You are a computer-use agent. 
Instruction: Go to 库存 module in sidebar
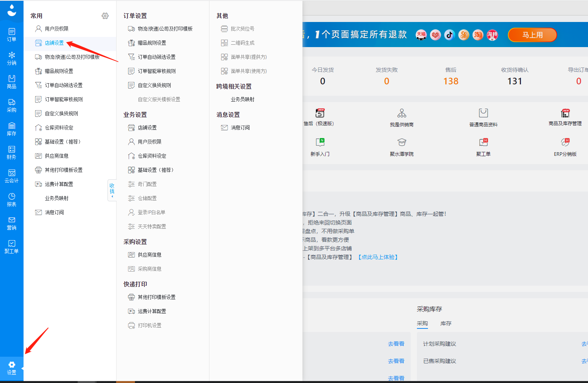[x=12, y=129]
